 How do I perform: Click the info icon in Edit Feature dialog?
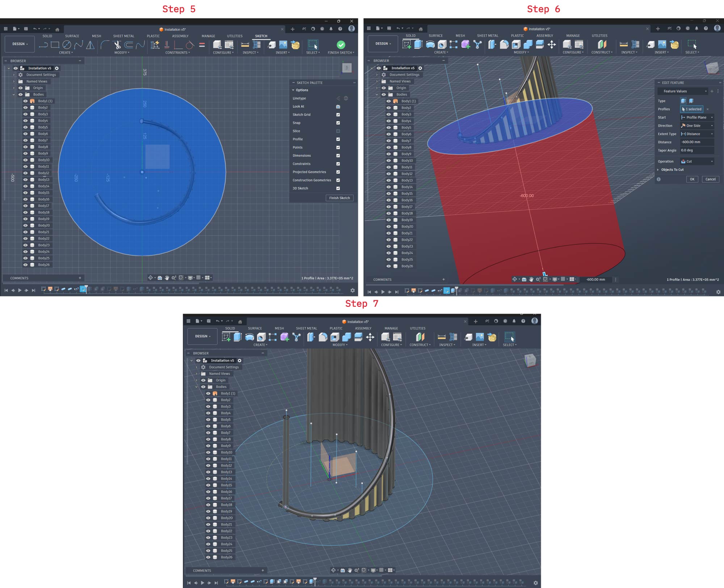point(658,179)
